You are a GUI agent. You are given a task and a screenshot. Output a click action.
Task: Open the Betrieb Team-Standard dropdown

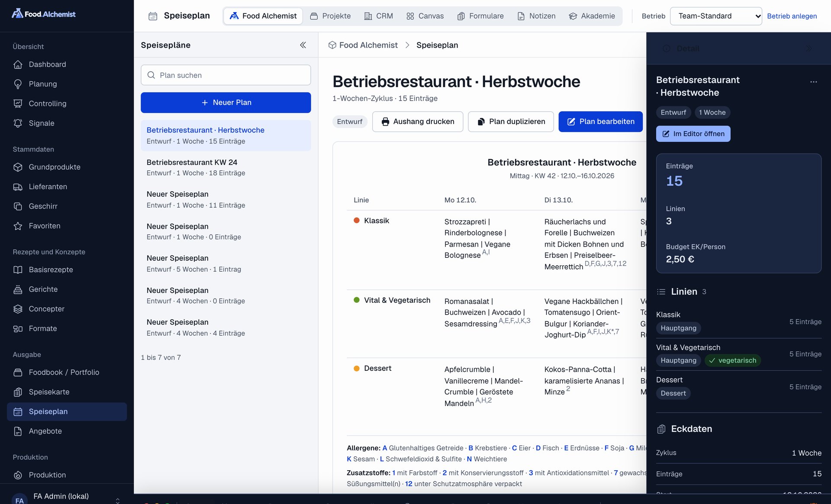point(716,16)
